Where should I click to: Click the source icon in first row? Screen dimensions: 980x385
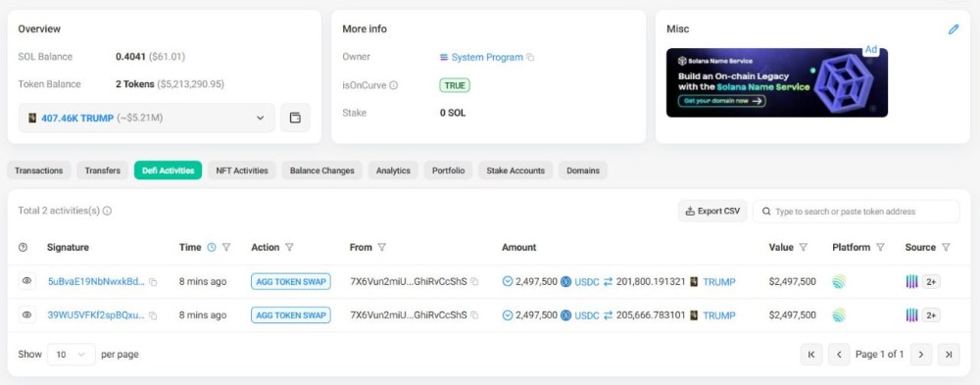911,282
